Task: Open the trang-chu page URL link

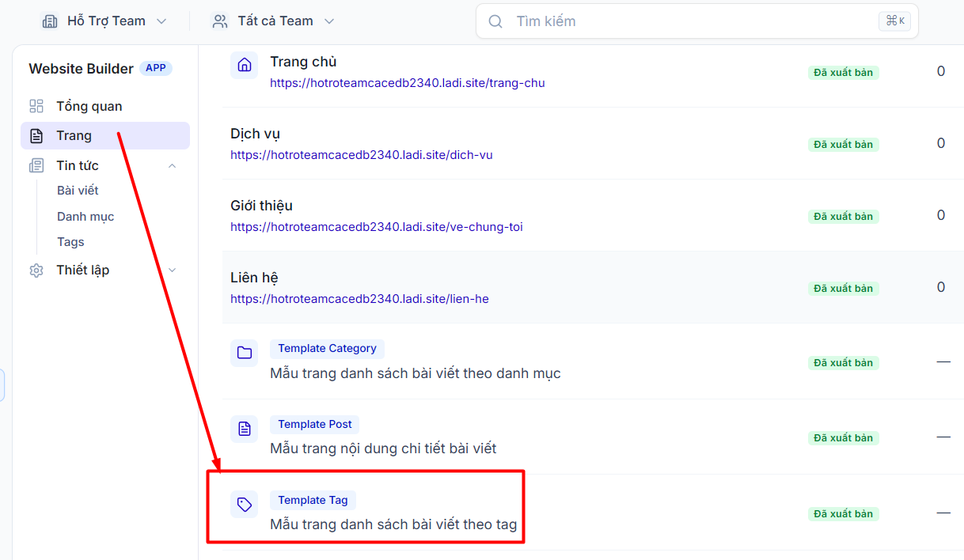Action: point(408,83)
